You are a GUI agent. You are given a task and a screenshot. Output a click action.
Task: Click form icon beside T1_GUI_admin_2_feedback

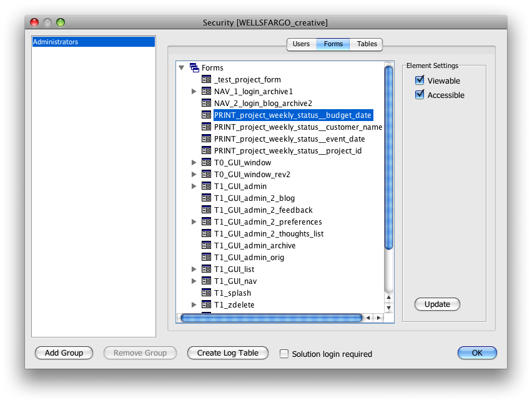(206, 210)
